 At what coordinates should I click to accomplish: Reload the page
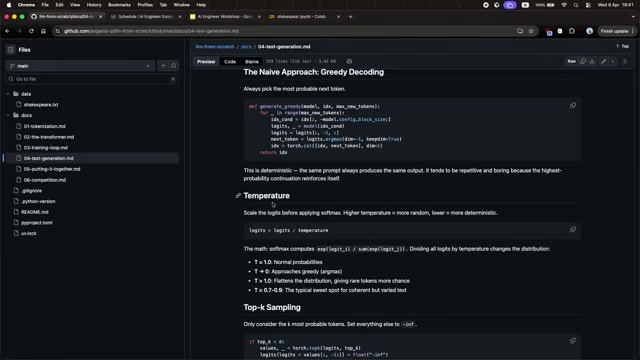pos(31,31)
